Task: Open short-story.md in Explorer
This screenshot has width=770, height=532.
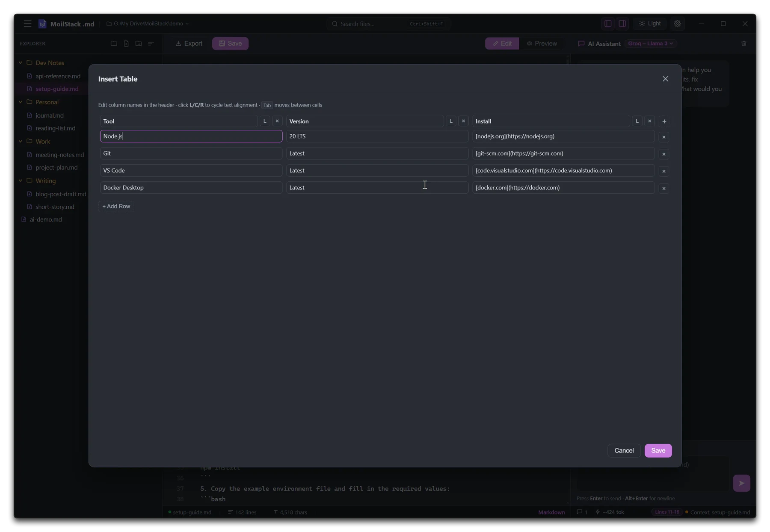Action: point(50,207)
